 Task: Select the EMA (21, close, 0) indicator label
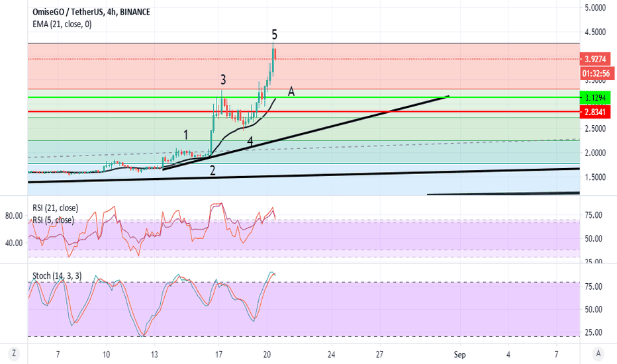pyautogui.click(x=62, y=24)
